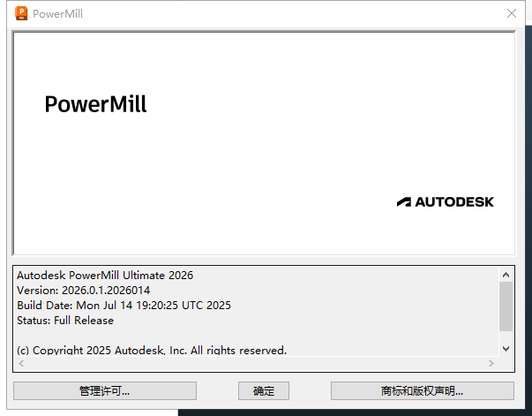Click the vertical scrollbar thumb
Image resolution: width=532 pixels, height=416 pixels.
click(506, 305)
